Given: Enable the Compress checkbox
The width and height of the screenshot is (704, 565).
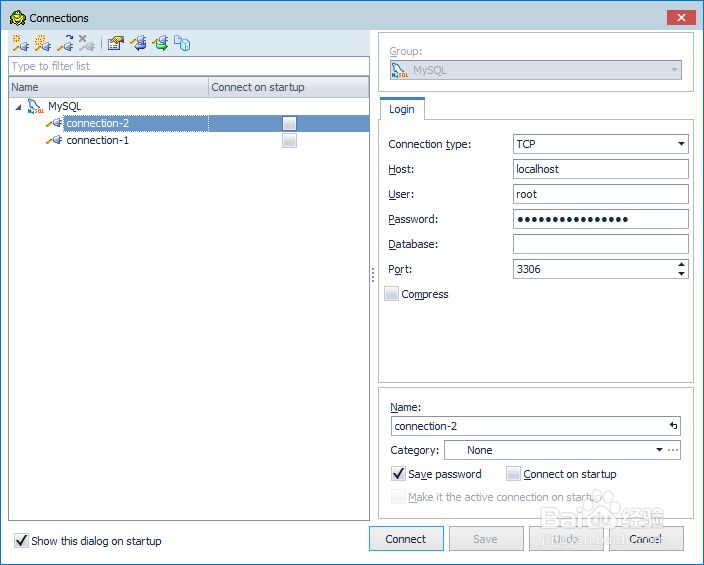Looking at the screenshot, I should [x=392, y=294].
